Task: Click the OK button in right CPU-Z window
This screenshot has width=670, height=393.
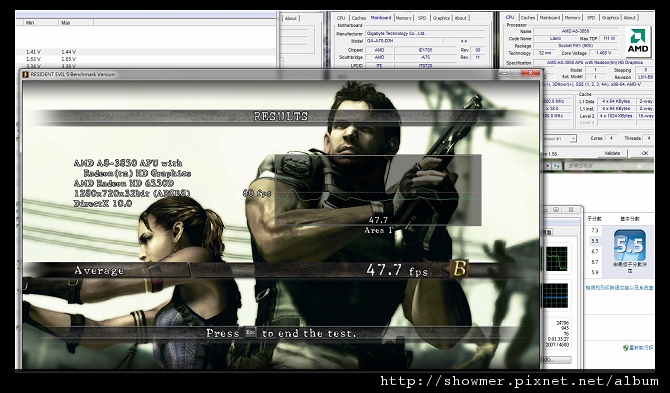Action: (x=644, y=153)
